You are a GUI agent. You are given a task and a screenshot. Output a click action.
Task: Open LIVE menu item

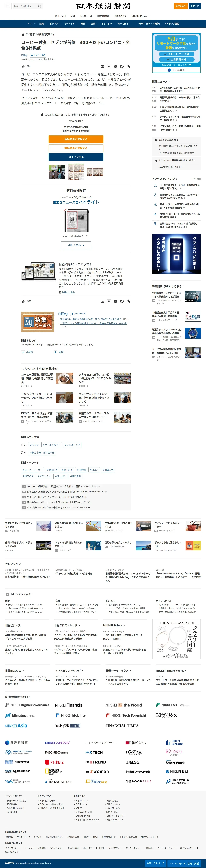pos(73,16)
